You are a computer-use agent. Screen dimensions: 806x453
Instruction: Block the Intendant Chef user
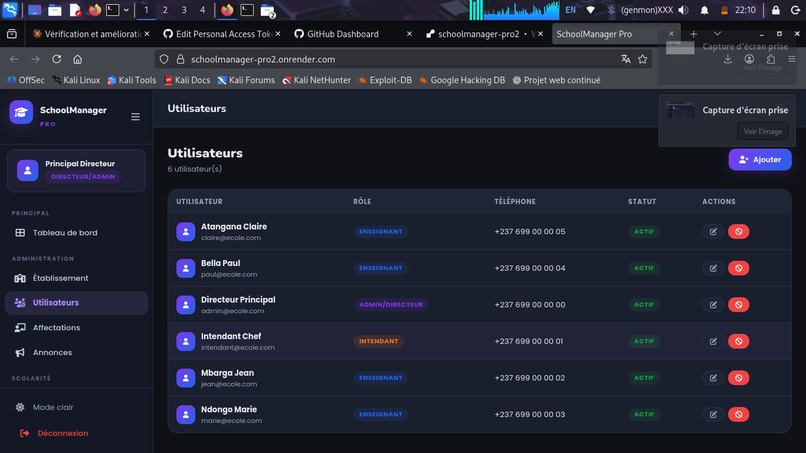pos(738,341)
